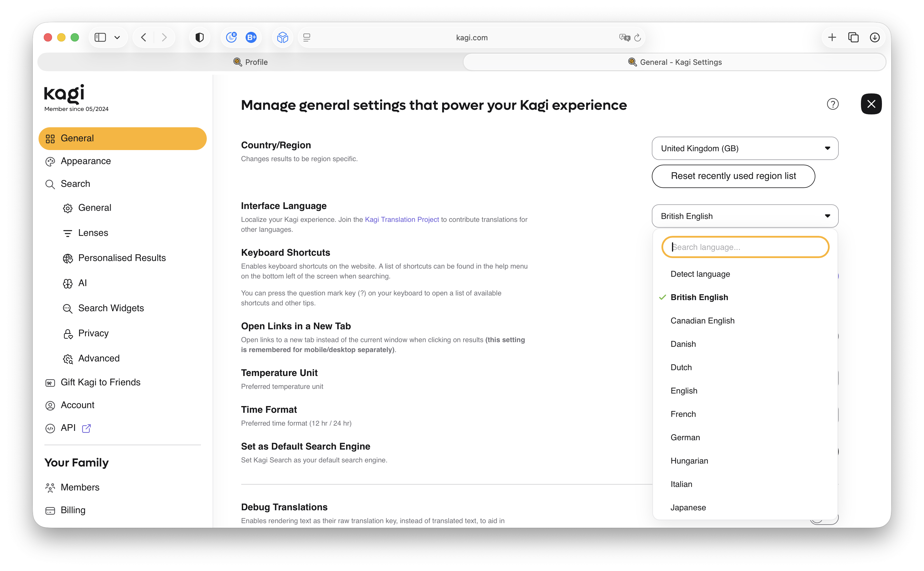This screenshot has height=571, width=924.
Task: Select Japanese in the language list
Action: (x=745, y=508)
